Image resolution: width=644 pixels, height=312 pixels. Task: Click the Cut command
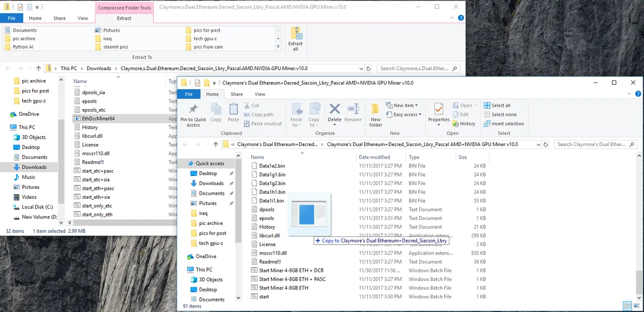pos(252,106)
